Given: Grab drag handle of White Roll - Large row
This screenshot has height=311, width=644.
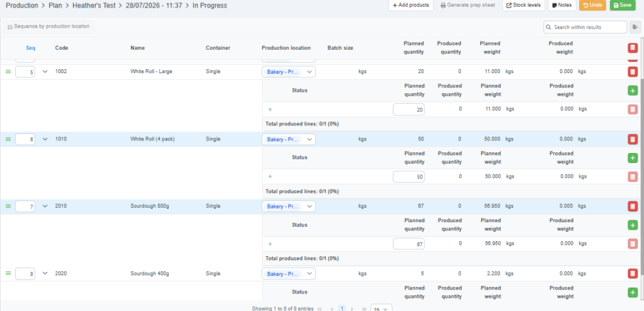Looking at the screenshot, I should tap(8, 72).
